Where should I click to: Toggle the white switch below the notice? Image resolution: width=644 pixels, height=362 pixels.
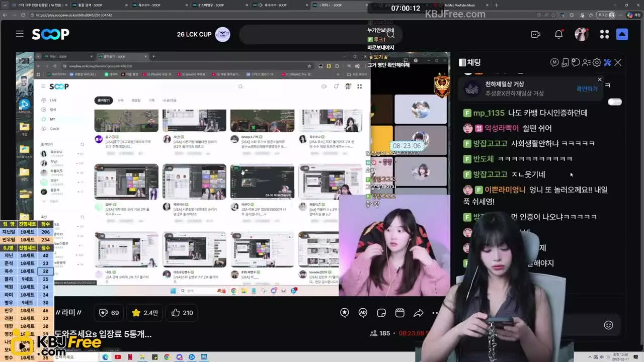point(615,102)
